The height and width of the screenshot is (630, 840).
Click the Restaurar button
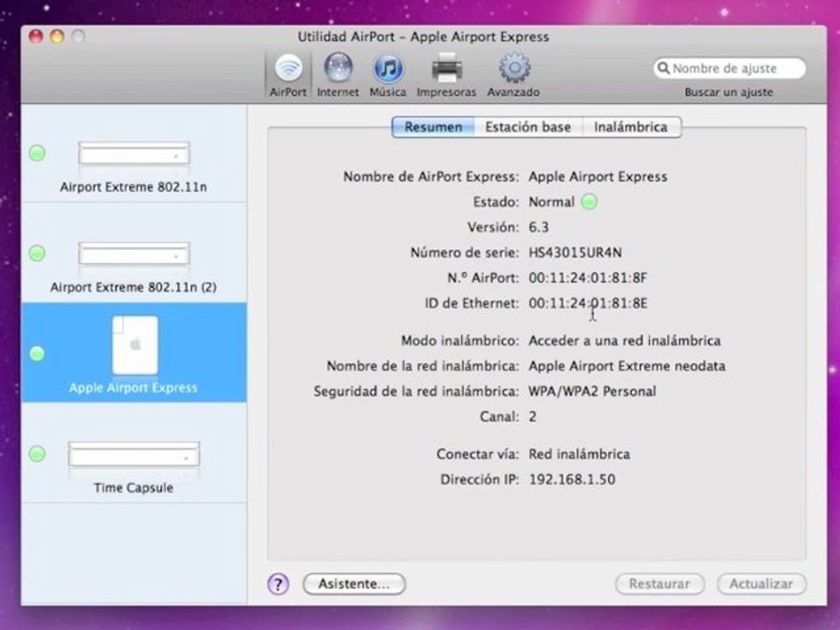660,584
